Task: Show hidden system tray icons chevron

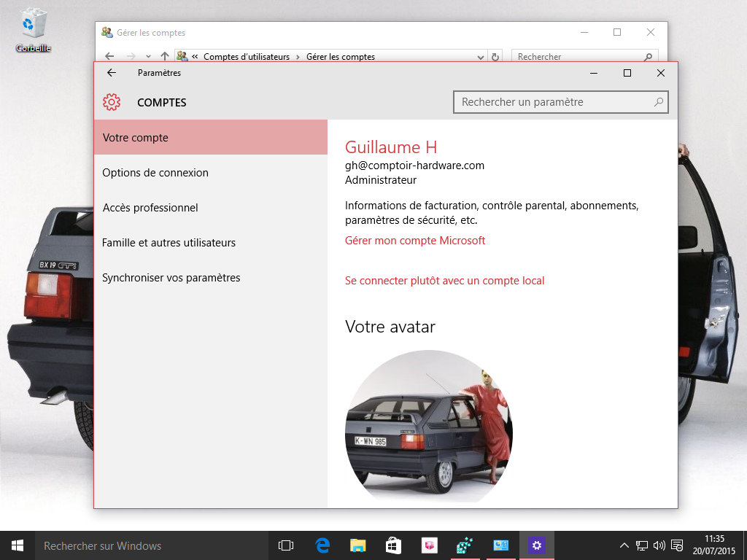Action: [x=624, y=545]
